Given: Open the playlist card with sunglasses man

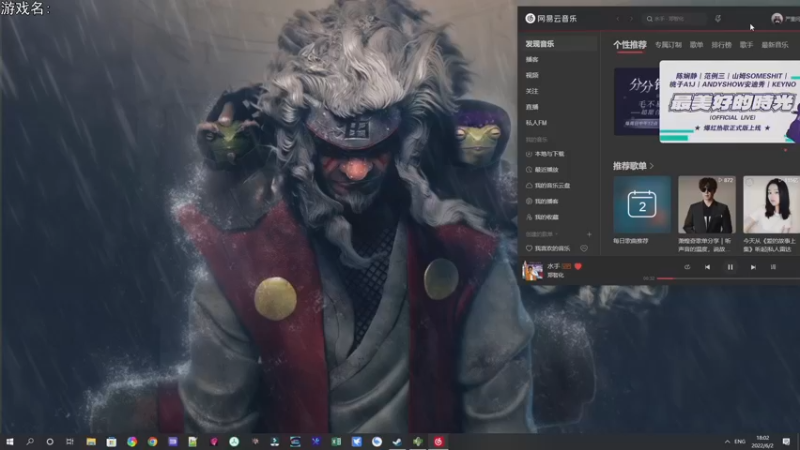Looking at the screenshot, I should click(707, 205).
